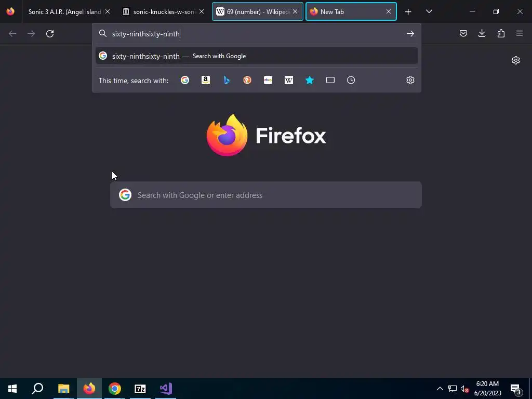532x399 pixels.
Task: Search this time with DuckDuckGo
Action: point(247,80)
